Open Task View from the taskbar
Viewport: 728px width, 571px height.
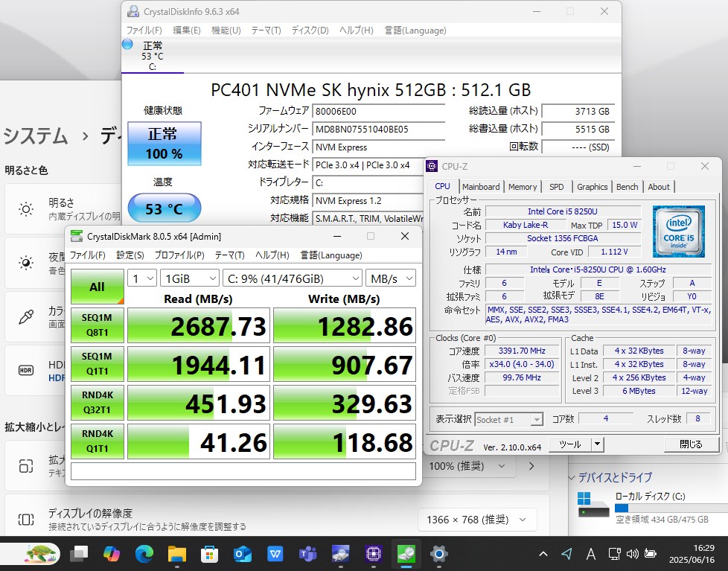pos(79,553)
